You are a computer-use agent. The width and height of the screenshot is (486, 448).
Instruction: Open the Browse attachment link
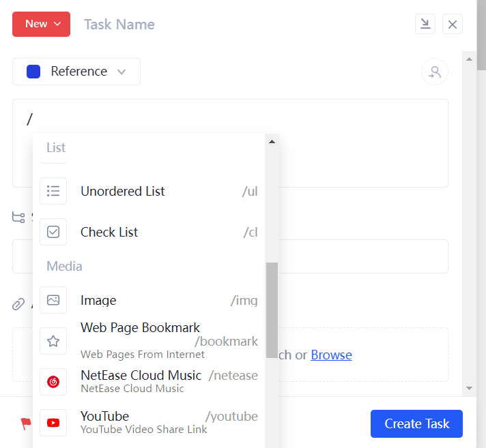[x=331, y=355]
